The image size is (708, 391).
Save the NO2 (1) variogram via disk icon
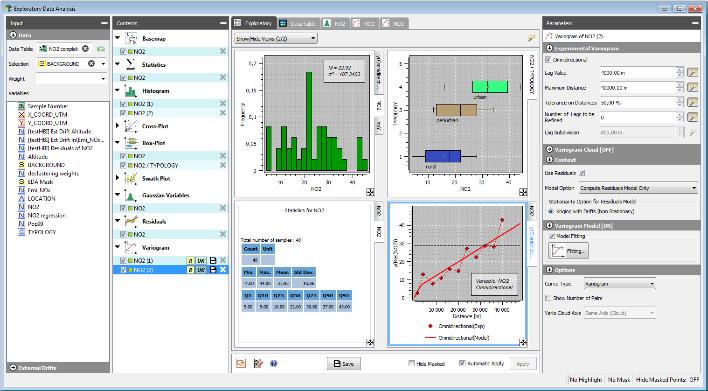click(213, 261)
